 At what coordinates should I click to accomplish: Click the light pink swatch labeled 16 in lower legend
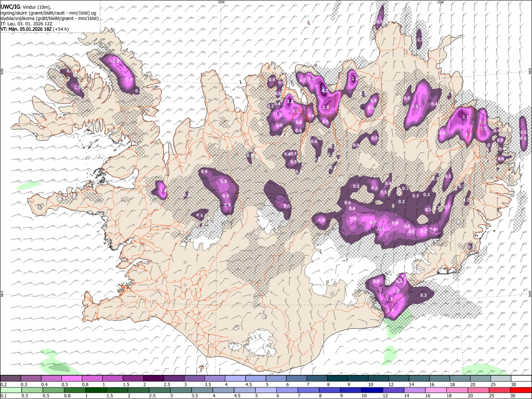[436, 390]
